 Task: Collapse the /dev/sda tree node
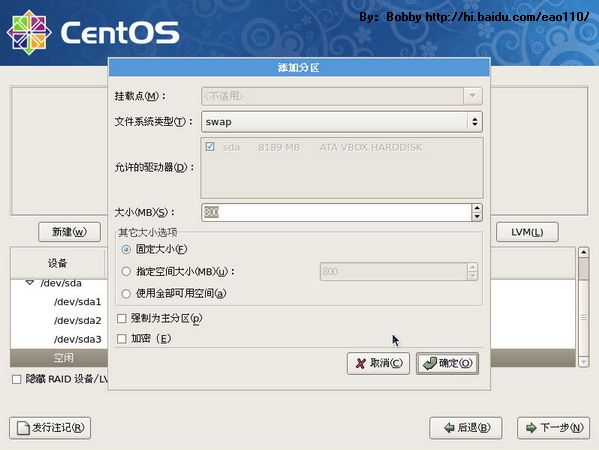click(x=29, y=283)
